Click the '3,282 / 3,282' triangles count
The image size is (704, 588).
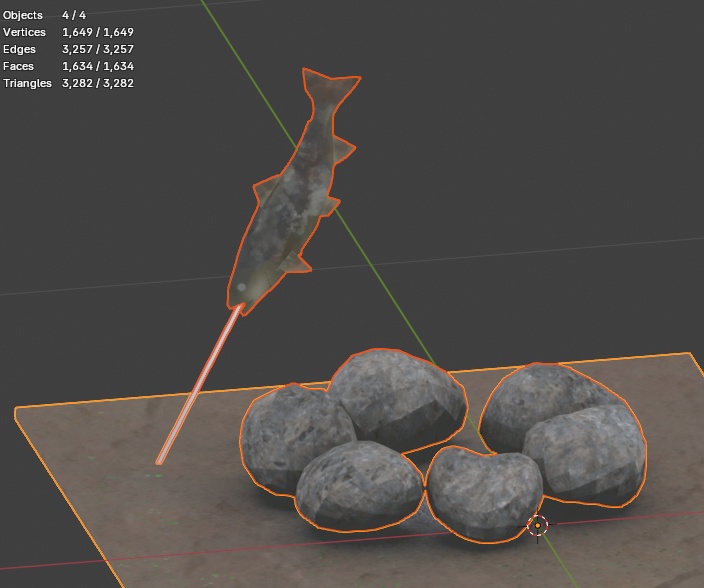click(x=98, y=83)
